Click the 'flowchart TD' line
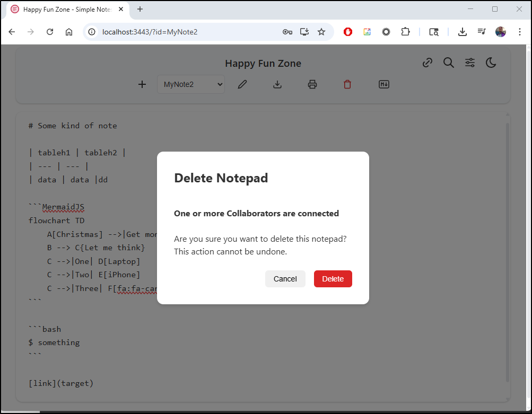 coord(56,221)
